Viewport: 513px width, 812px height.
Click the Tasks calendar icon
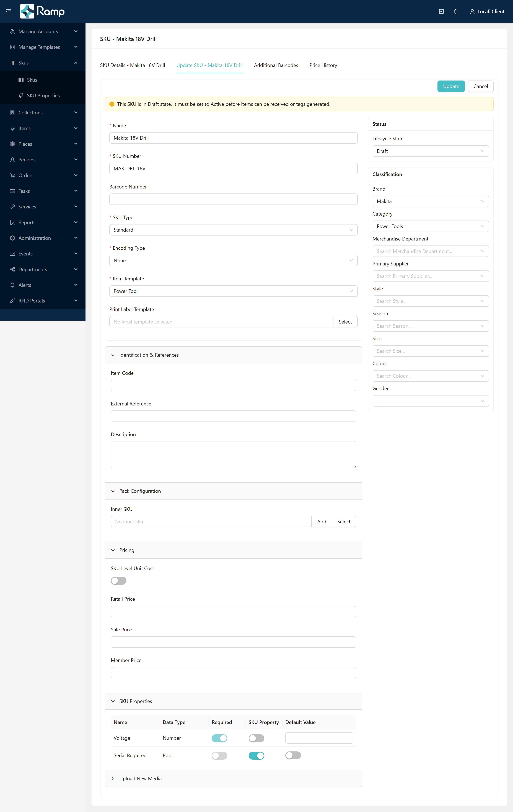click(12, 191)
